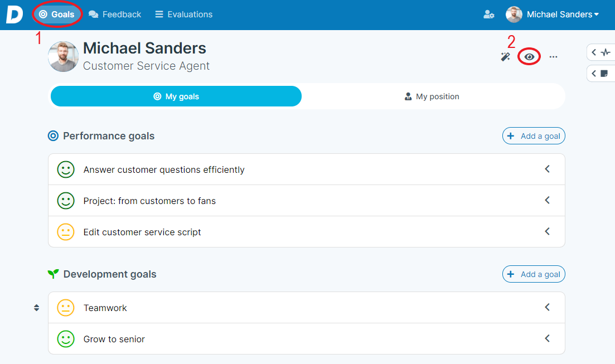This screenshot has width=615, height=364.
Task: Click neutral face for Edit customer service script
Action: (x=65, y=232)
